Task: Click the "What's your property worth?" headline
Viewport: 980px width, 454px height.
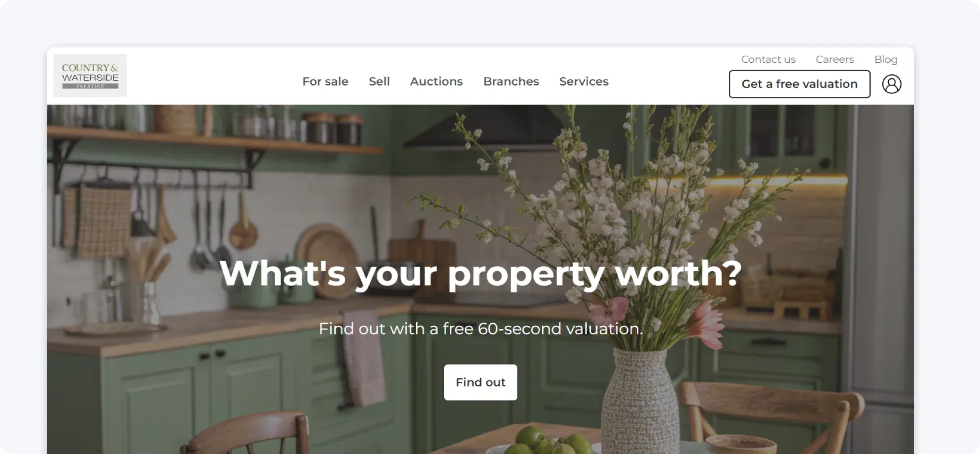Action: click(480, 273)
